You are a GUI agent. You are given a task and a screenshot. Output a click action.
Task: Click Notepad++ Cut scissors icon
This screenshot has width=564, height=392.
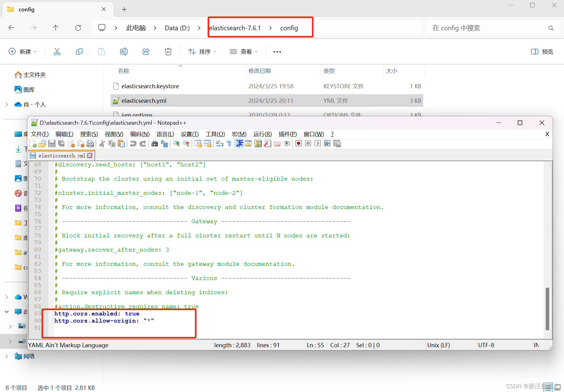[102, 144]
